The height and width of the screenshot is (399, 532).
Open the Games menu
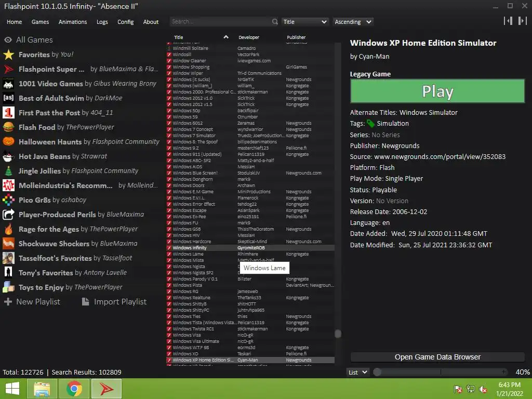pos(40,22)
